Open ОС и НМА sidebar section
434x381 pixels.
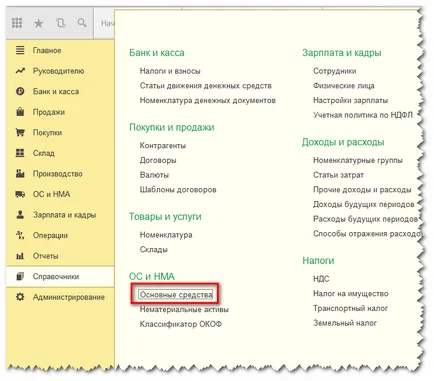(x=51, y=194)
